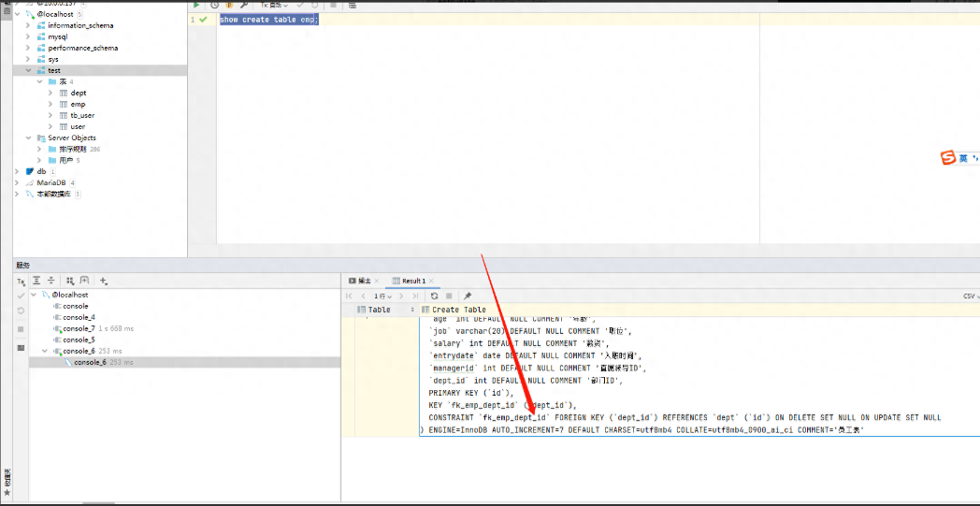Collapse @localhost in the services tree
The image size is (980, 506).
(x=34, y=295)
